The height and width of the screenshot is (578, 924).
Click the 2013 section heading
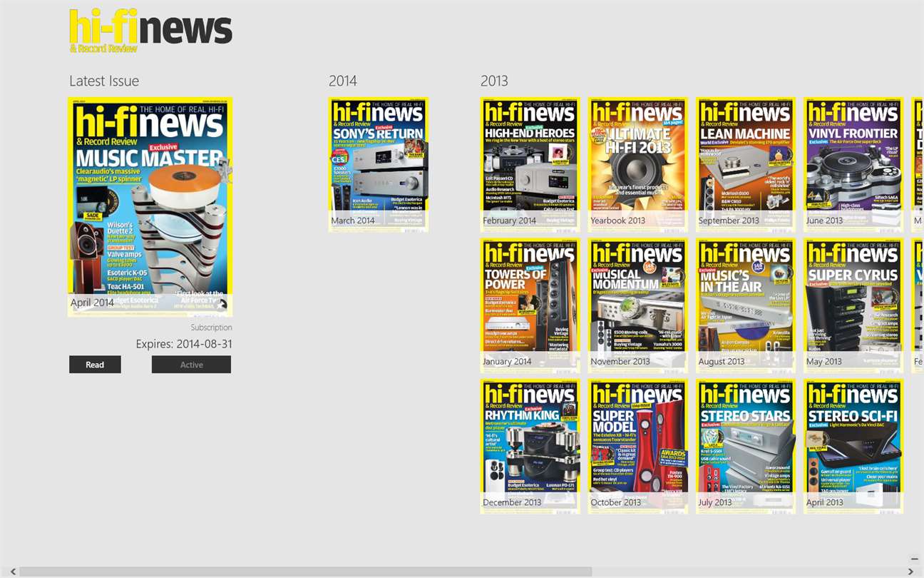(x=494, y=81)
